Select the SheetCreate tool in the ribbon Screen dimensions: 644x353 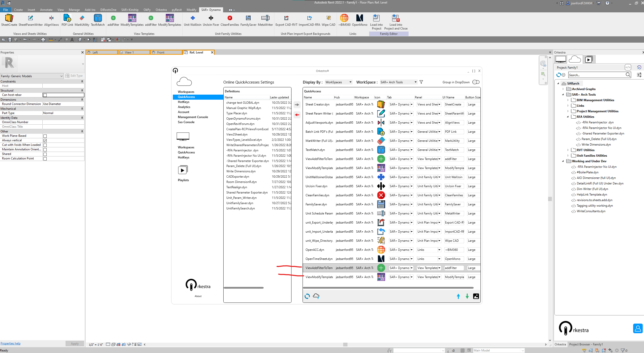[x=9, y=20]
